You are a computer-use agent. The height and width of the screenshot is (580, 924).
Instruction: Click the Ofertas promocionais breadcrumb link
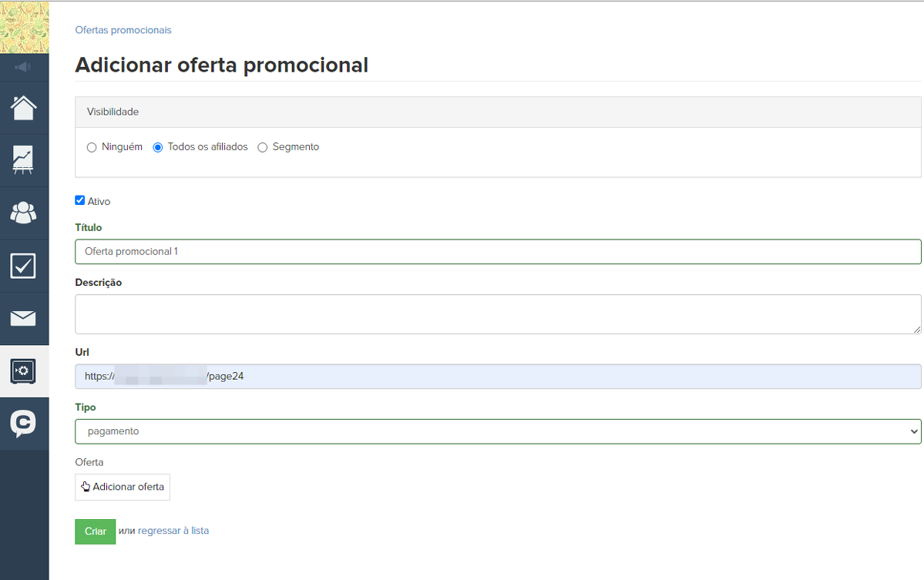(x=123, y=30)
